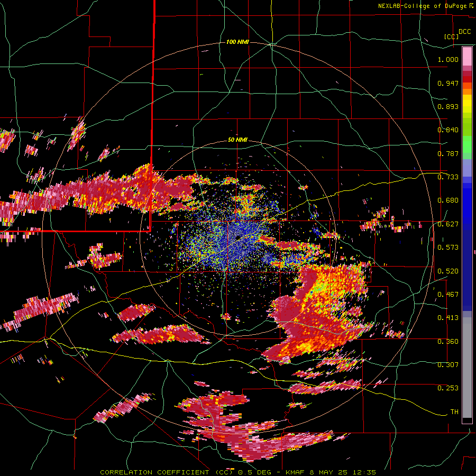Select the 50 NMI range ring label

pyautogui.click(x=237, y=140)
